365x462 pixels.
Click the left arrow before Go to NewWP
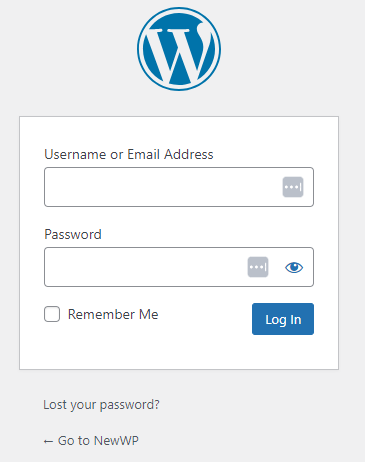pos(48,442)
